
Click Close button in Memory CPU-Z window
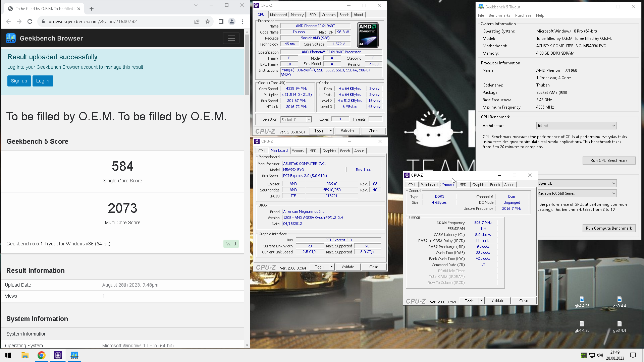point(524,301)
